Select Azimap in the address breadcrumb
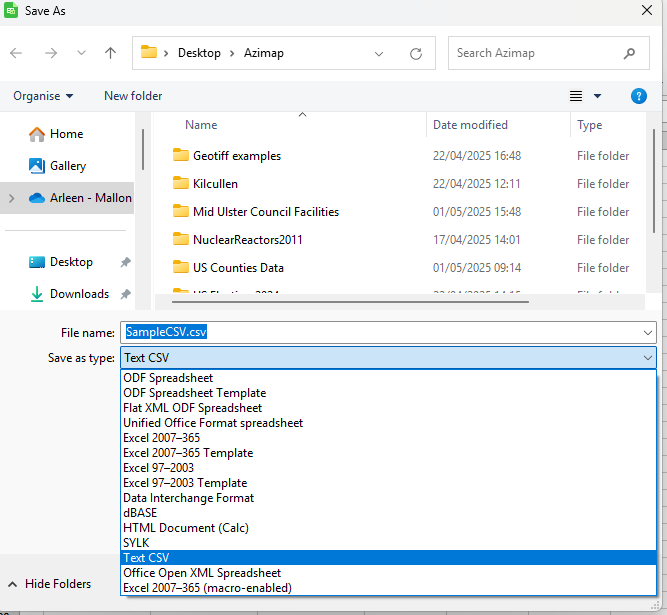Screen dimensions: 667x615 pyautogui.click(x=264, y=53)
